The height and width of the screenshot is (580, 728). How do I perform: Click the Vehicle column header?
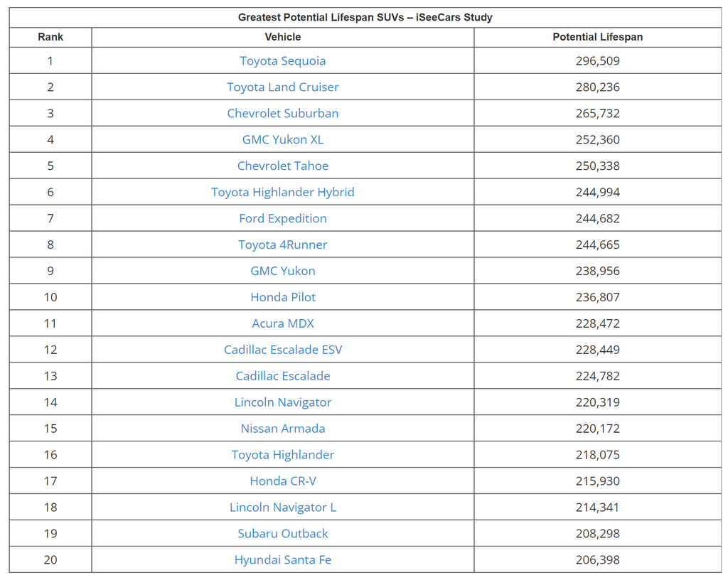click(282, 37)
